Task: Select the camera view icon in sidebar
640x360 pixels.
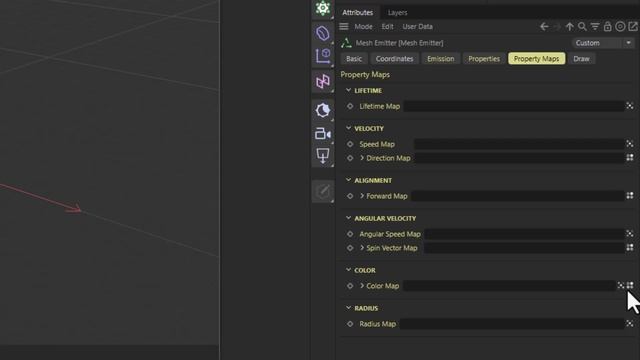Action: coord(323,133)
